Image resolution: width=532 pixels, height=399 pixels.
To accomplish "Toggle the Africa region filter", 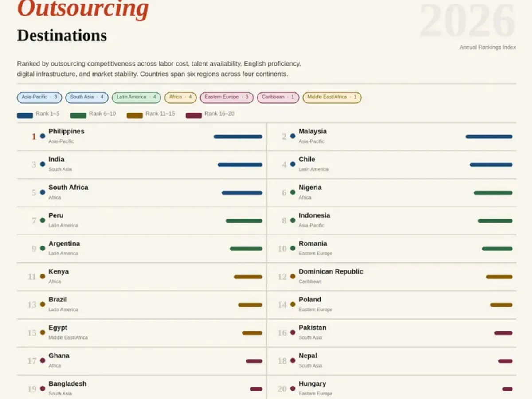I will (180, 98).
